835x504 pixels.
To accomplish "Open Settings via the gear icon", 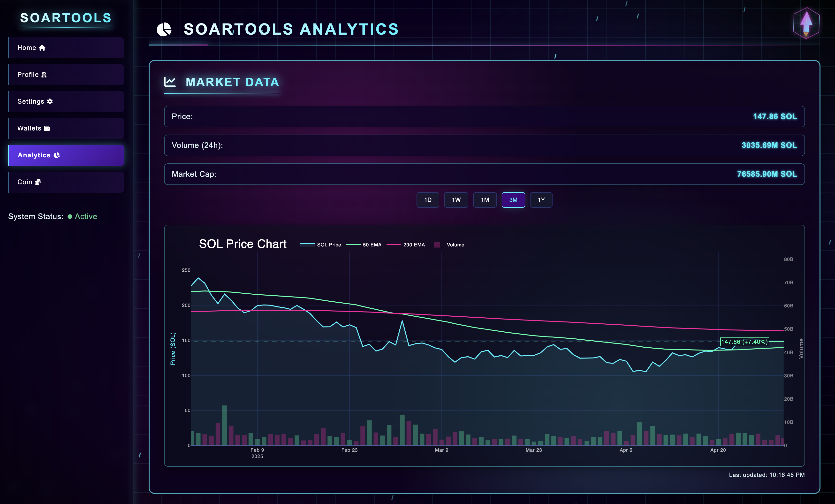I will pos(50,101).
